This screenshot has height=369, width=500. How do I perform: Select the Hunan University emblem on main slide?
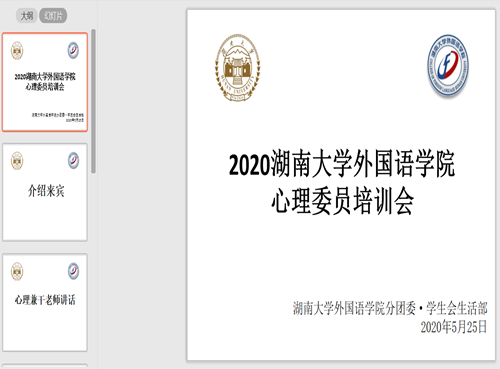237,68
